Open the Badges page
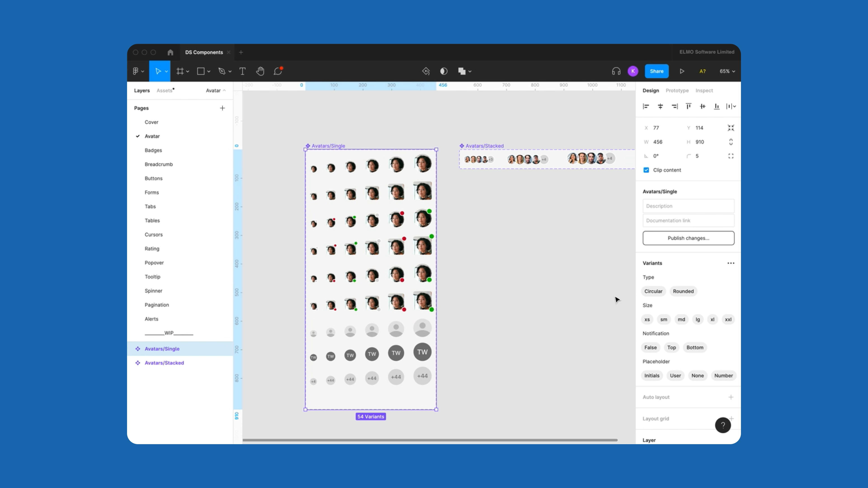Screen dimensions: 868x488 153,150
